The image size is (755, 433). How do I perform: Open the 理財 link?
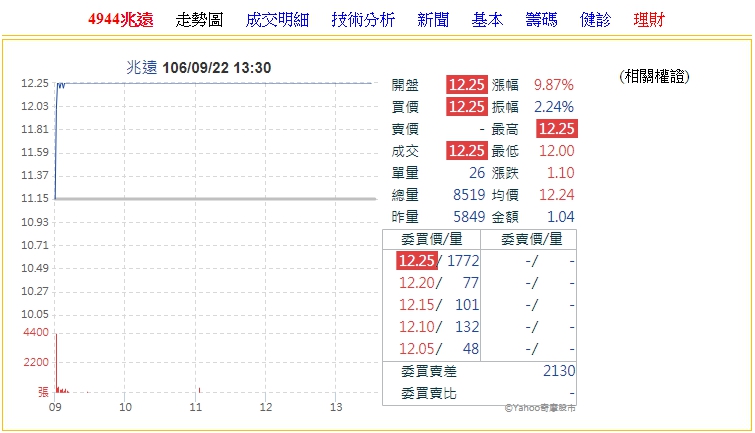tap(649, 20)
